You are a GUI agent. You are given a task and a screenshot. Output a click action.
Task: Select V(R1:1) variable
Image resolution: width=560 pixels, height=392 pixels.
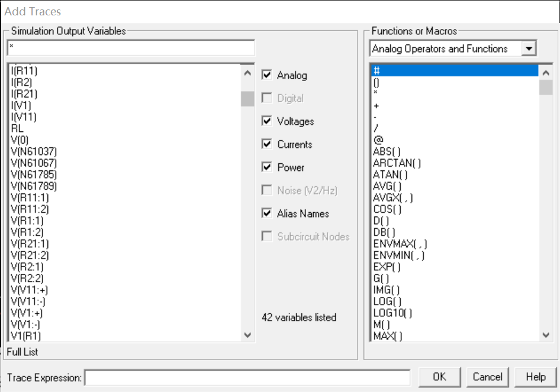(x=27, y=221)
